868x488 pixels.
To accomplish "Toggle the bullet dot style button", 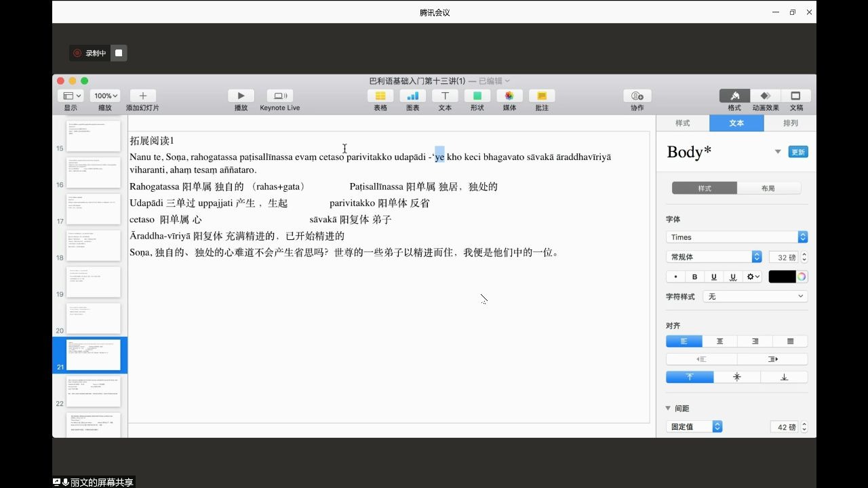I will coord(675,277).
